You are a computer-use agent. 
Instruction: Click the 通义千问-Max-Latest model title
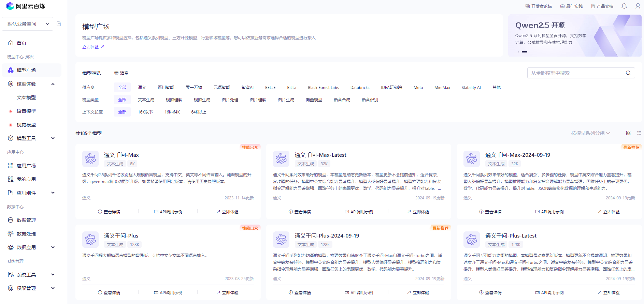(x=320, y=155)
